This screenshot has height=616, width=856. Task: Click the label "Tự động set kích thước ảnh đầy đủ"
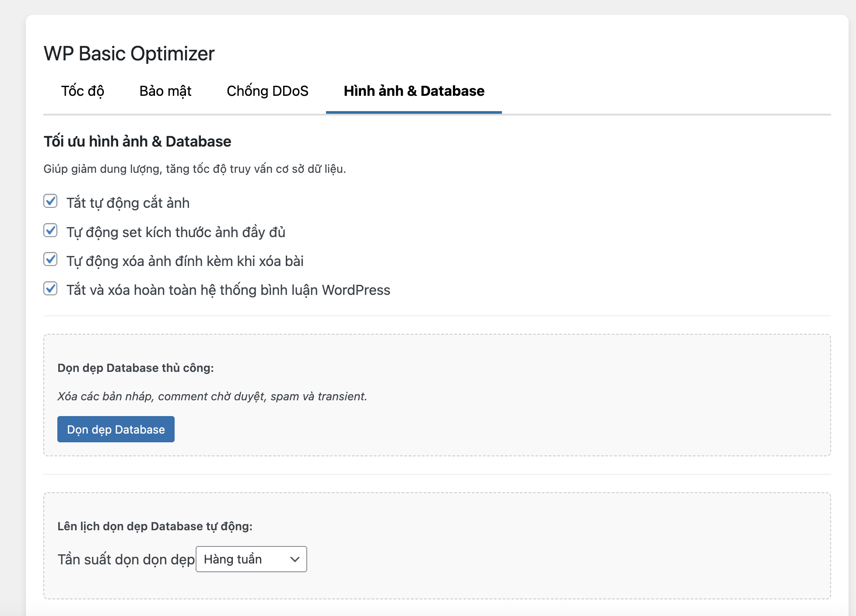(x=175, y=231)
